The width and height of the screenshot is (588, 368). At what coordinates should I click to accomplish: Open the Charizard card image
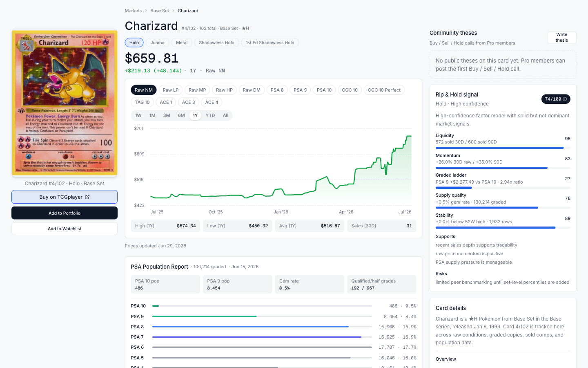[x=65, y=103]
